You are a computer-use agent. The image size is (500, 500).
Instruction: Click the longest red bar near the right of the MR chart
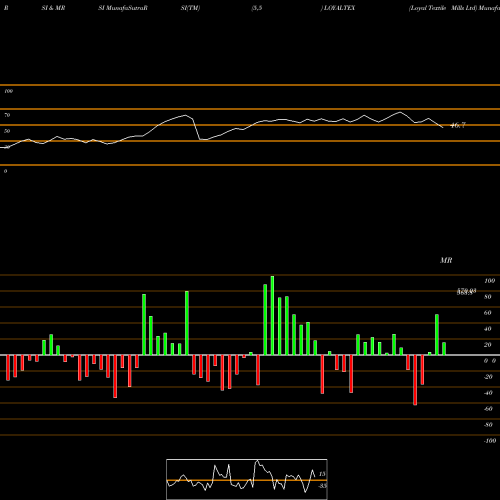coord(415,380)
